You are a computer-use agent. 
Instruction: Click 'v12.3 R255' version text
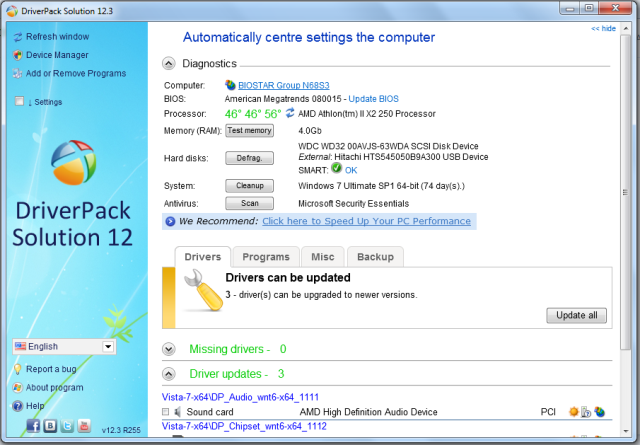tap(121, 430)
